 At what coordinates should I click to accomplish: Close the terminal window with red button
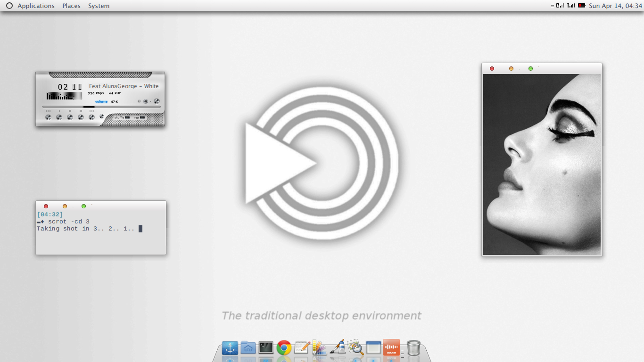[46, 206]
